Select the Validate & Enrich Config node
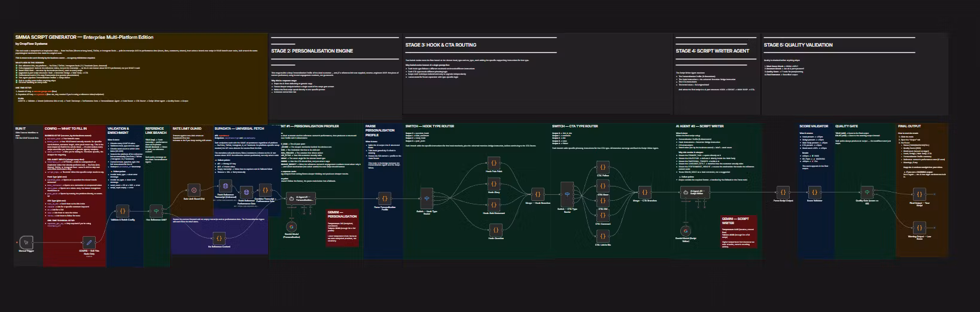The image size is (980, 312). (122, 211)
